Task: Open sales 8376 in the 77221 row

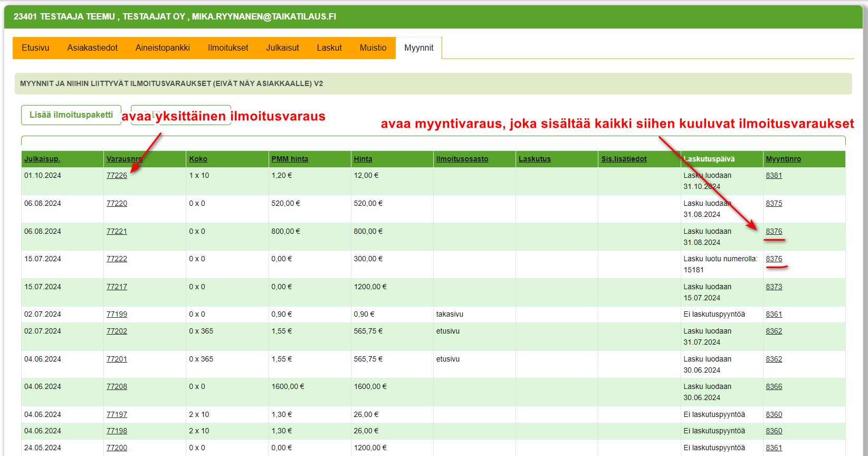Action: [774, 231]
